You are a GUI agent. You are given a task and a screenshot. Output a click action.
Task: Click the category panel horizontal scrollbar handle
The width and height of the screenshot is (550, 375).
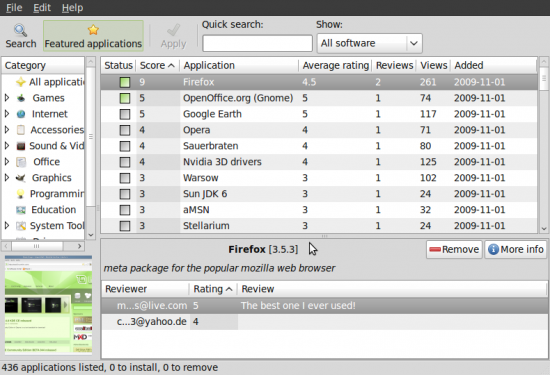click(37, 246)
